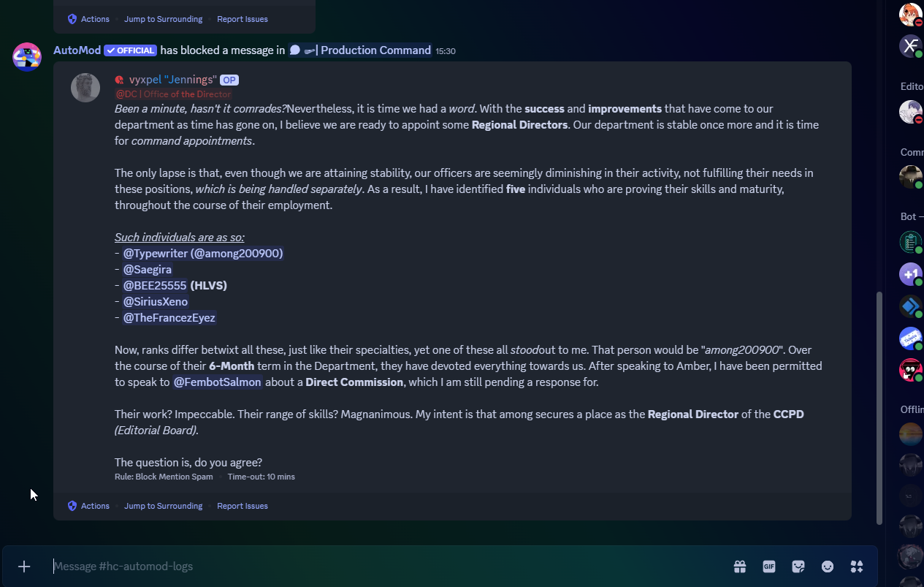Click Report Issues under blocked message

click(x=242, y=506)
